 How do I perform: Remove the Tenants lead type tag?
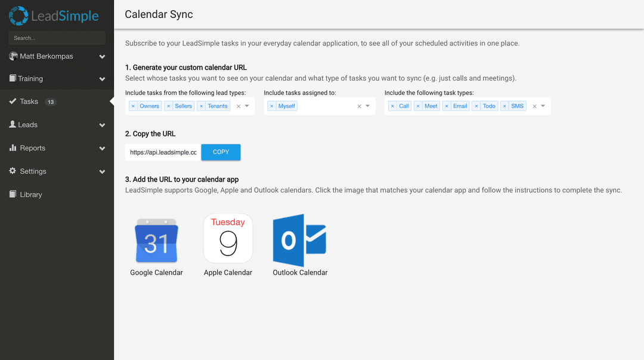click(202, 106)
